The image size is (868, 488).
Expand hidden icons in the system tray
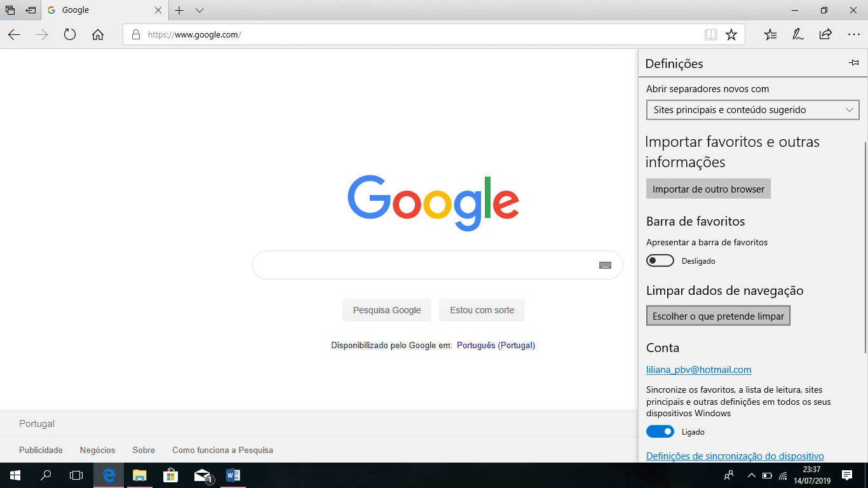(751, 475)
